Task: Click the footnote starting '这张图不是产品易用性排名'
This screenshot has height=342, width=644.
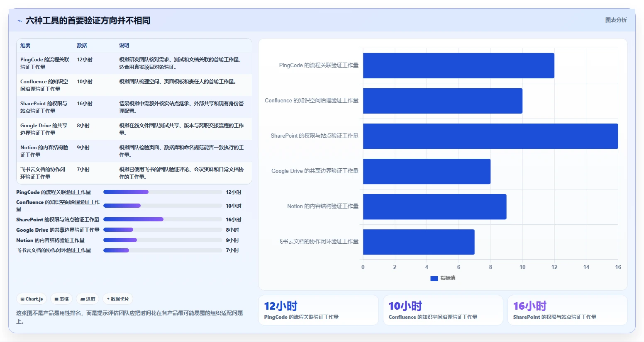Action: [129, 317]
